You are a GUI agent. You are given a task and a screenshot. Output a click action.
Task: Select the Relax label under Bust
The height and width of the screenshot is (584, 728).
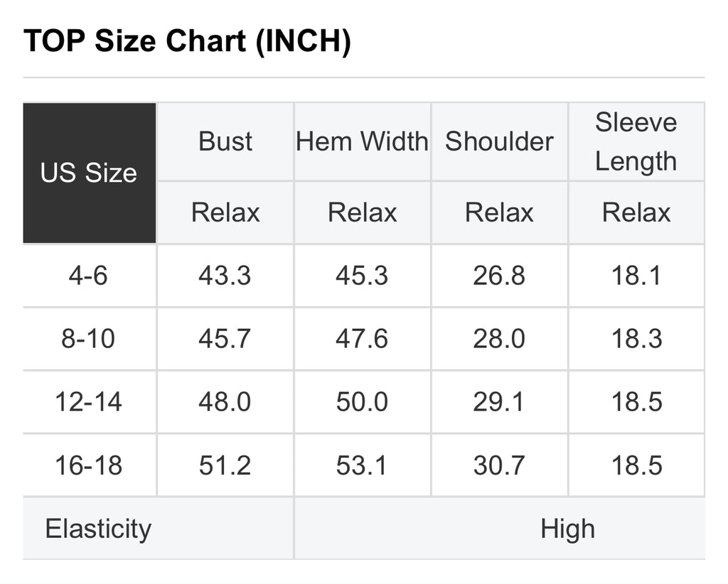point(225,212)
